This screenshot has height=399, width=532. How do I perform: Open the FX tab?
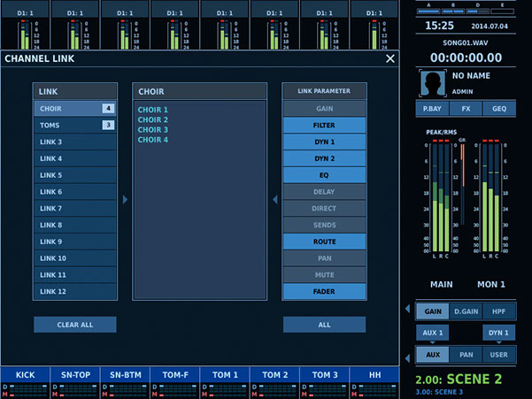pyautogui.click(x=466, y=109)
